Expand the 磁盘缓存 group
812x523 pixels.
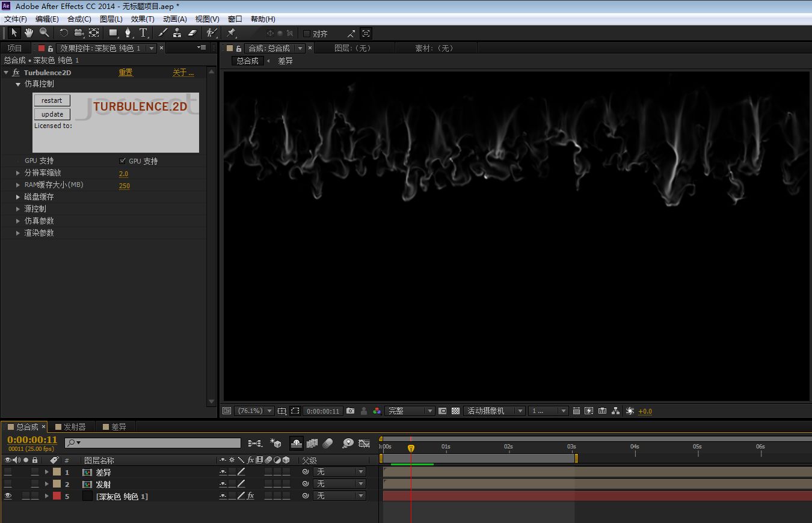(x=18, y=197)
